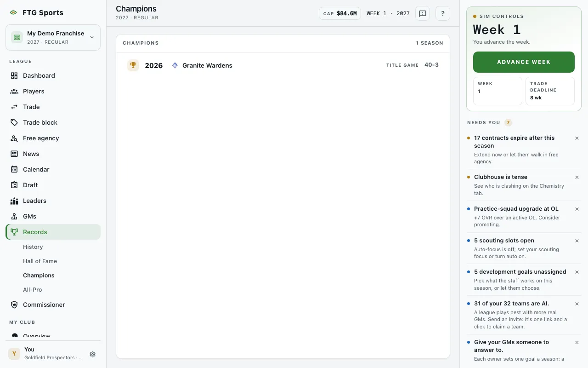Click the News newspaper icon
Image resolution: width=588 pixels, height=368 pixels.
14,154
